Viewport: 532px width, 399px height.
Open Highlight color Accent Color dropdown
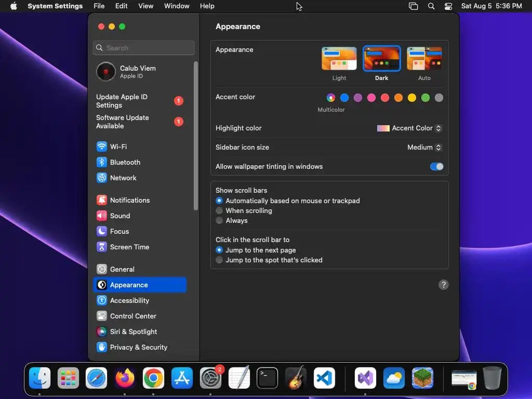(409, 128)
